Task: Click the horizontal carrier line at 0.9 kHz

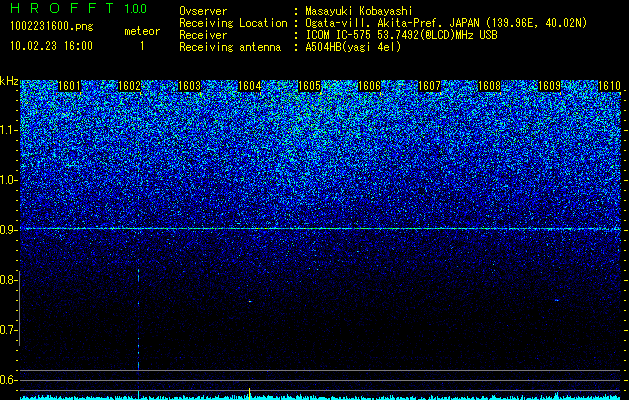Action: 320,229
